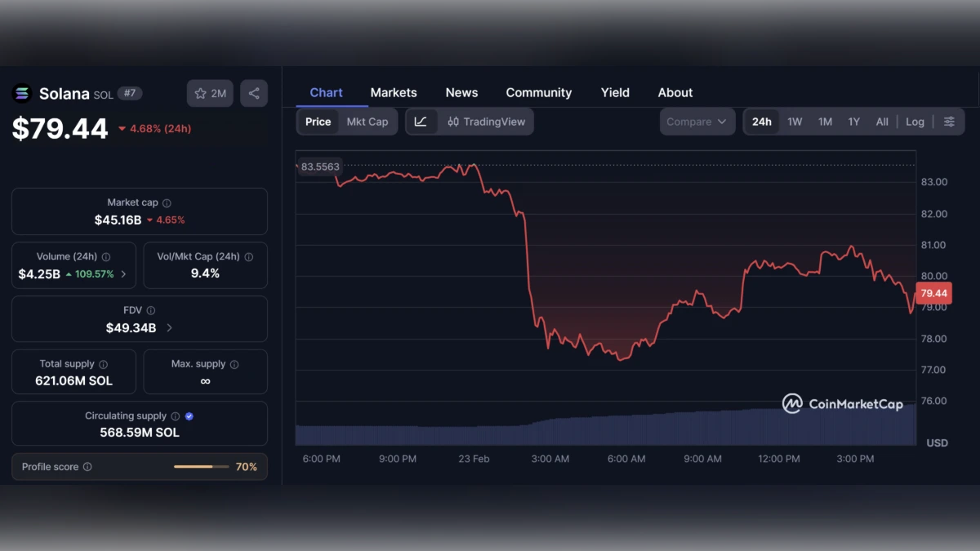Open the Market cap info tooltip icon

coord(166,202)
